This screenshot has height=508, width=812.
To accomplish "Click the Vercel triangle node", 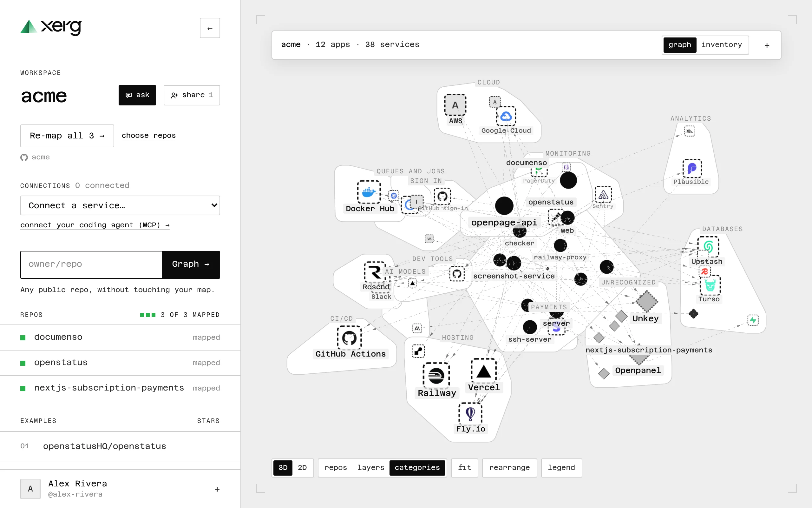I will tap(483, 371).
